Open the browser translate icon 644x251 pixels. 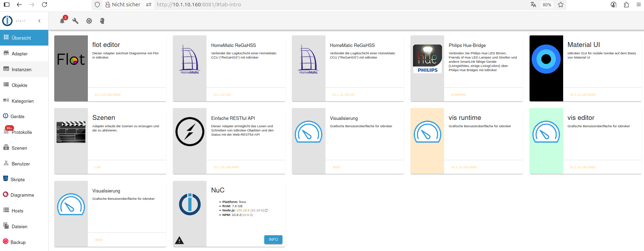(533, 5)
